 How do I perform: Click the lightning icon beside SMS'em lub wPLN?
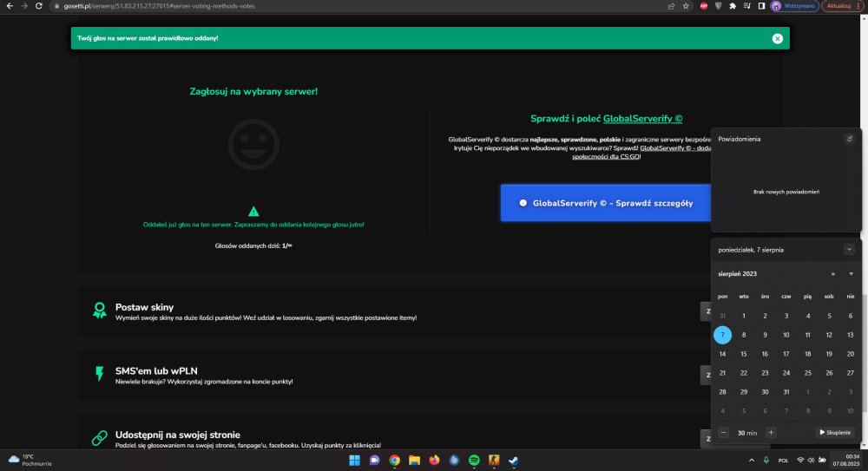pos(100,374)
